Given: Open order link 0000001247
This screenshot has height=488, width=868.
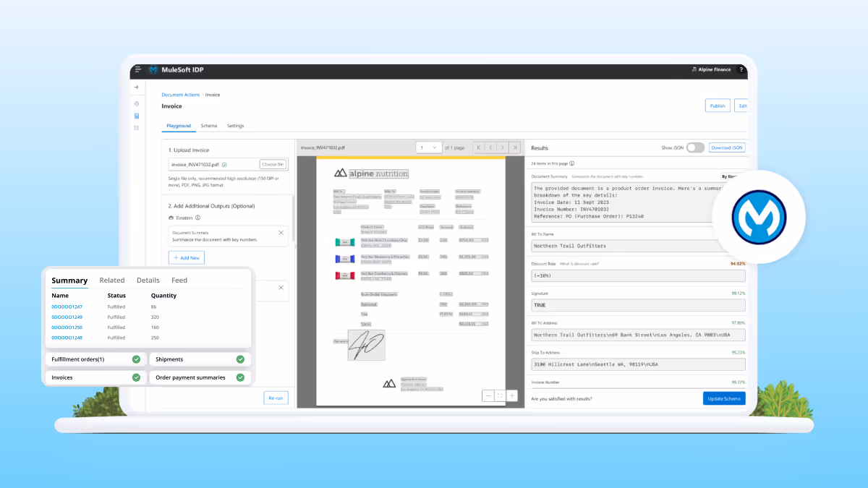Looking at the screenshot, I should point(67,307).
